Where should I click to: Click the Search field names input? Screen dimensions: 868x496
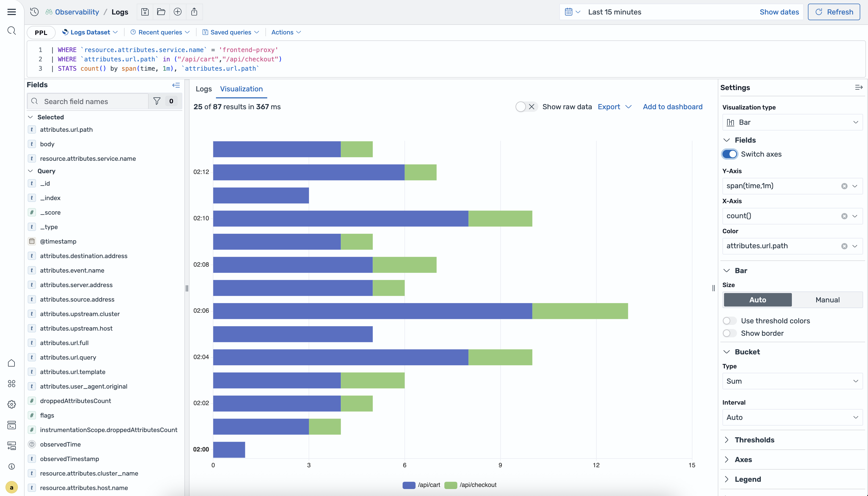(x=92, y=101)
